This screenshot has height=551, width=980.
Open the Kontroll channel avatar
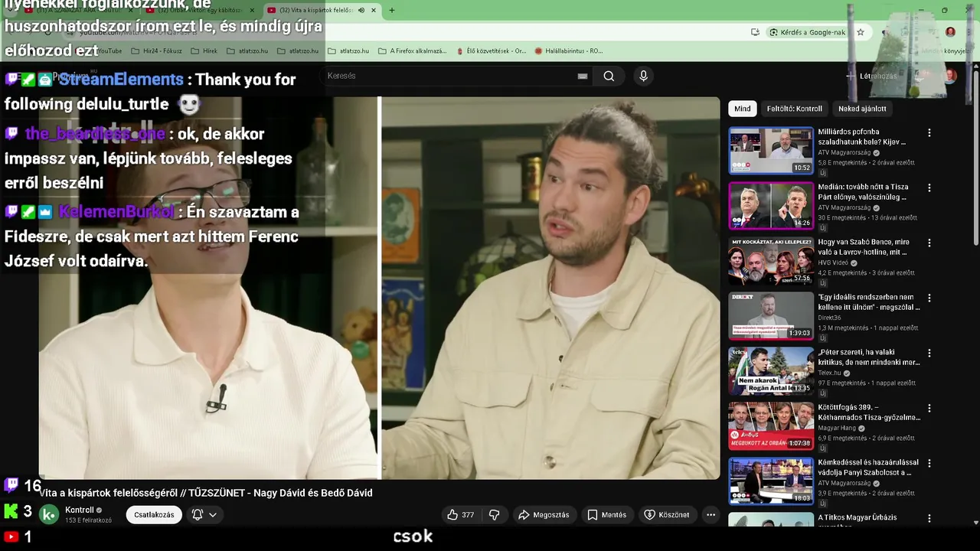[x=49, y=515]
